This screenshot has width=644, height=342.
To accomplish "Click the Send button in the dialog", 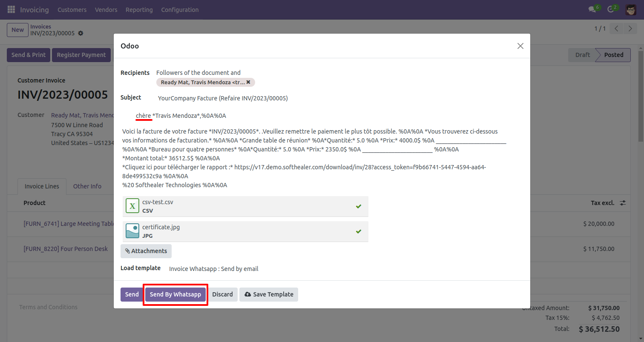I will point(132,294).
